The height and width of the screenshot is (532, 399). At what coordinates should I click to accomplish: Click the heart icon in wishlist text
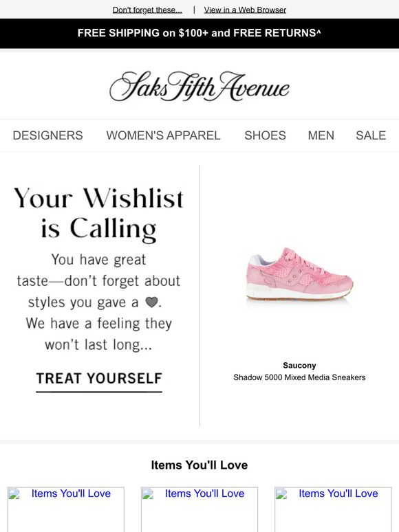pos(151,302)
